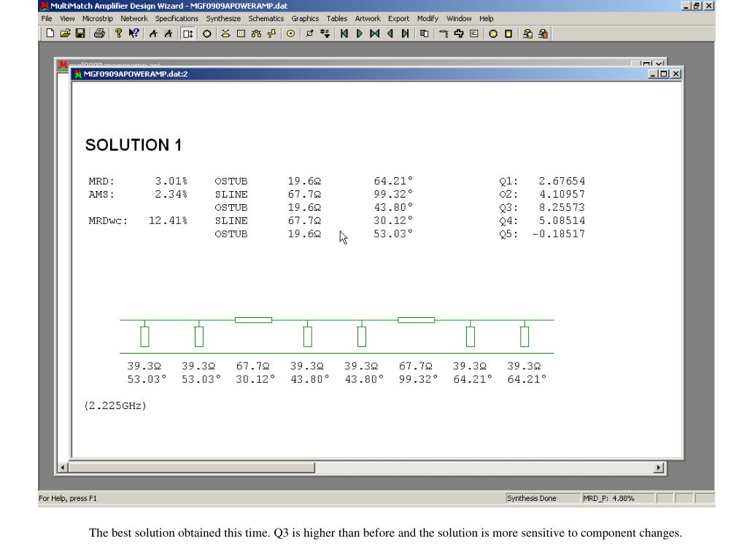Screen dimensions: 747x560
Task: Open the Schematics menu
Action: (x=266, y=18)
